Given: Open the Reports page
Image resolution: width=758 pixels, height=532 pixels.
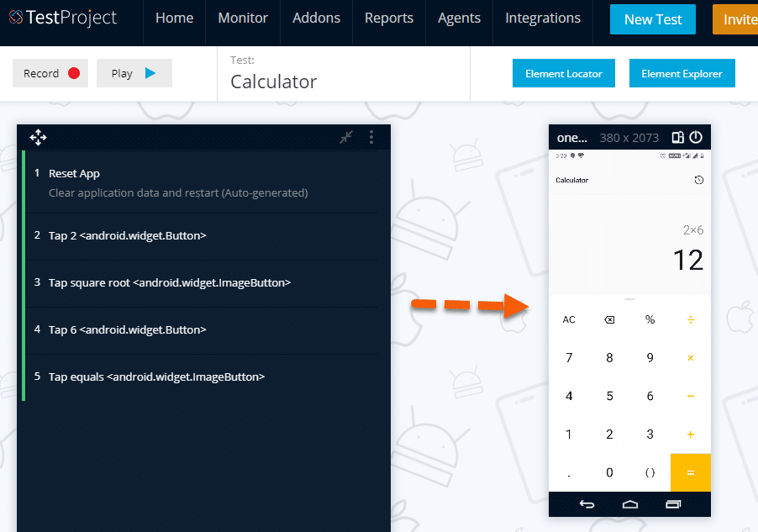Looking at the screenshot, I should pyautogui.click(x=389, y=18).
